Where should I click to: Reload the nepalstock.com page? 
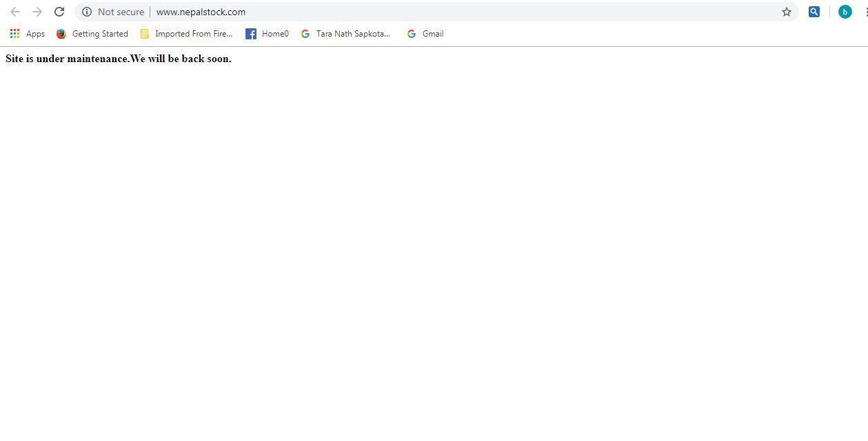click(59, 12)
